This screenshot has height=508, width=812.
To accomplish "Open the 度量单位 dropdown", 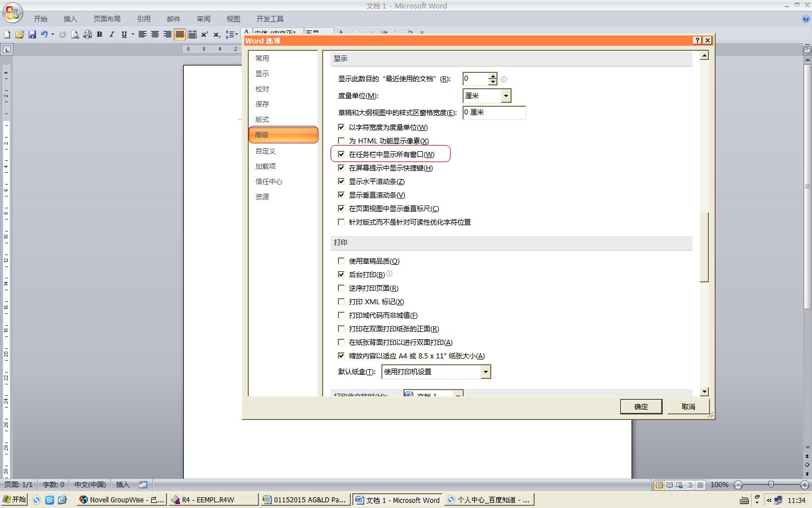I will (506, 96).
